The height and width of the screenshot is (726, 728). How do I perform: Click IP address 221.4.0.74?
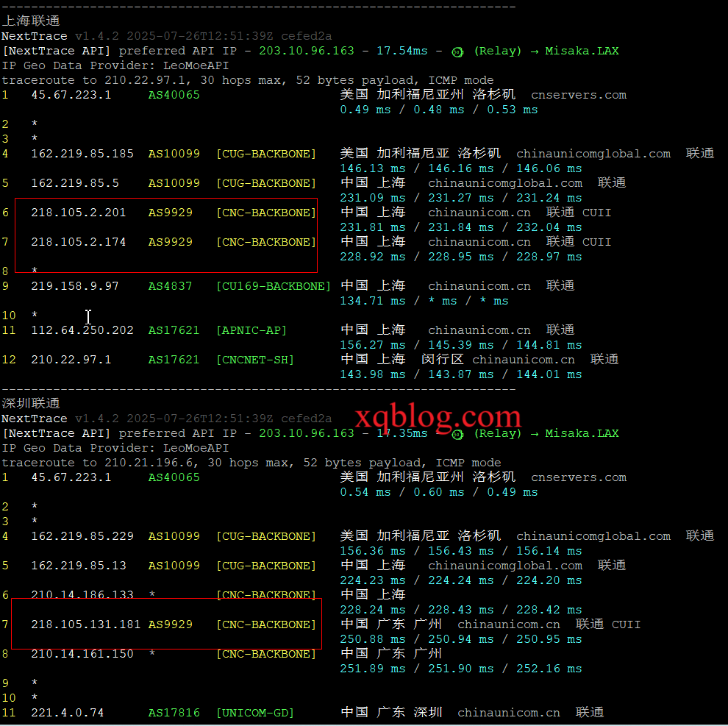pyautogui.click(x=67, y=713)
